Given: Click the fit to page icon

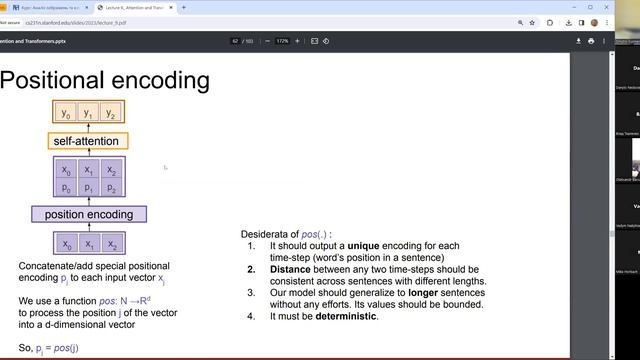Looking at the screenshot, I should coord(314,41).
